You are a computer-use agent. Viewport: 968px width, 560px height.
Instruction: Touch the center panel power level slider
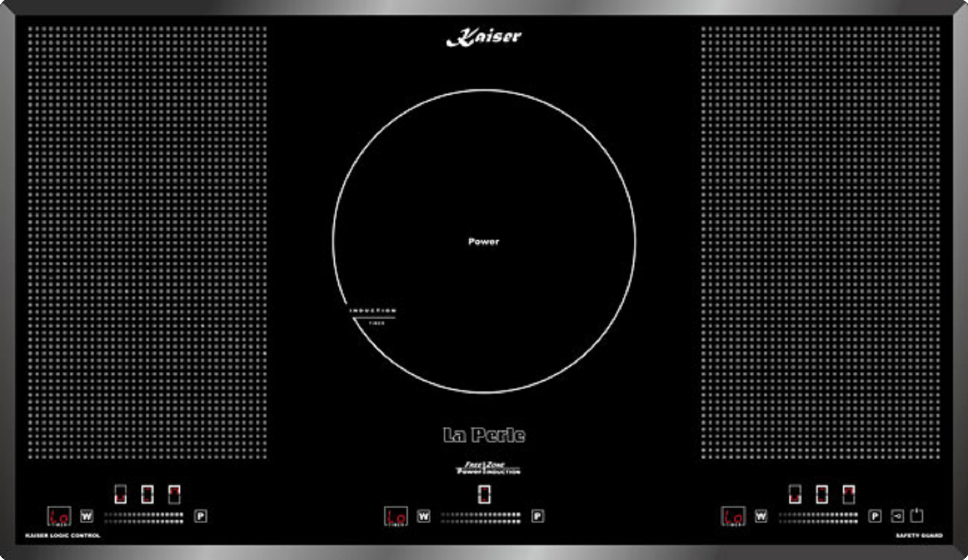click(481, 518)
